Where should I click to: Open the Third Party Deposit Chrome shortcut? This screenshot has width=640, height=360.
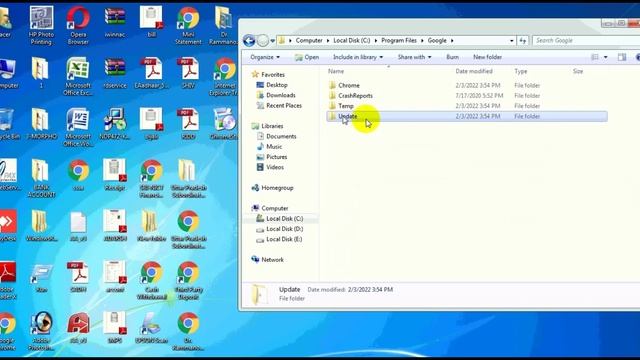tap(188, 280)
